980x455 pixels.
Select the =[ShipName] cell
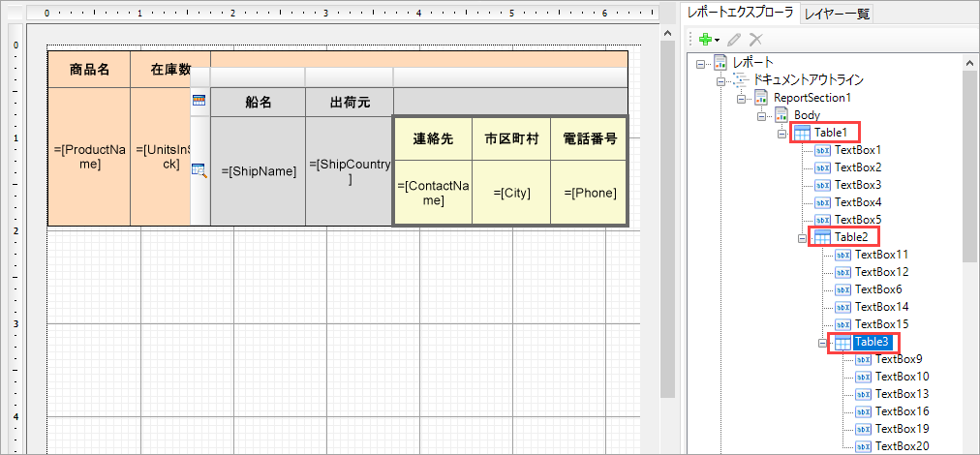(259, 171)
